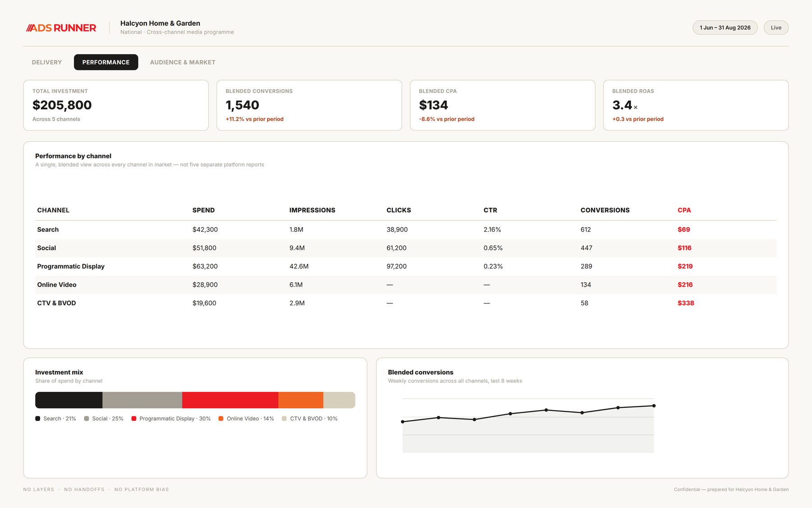This screenshot has height=508, width=812.
Task: Click the last data point on conversions chart
Action: pos(654,405)
